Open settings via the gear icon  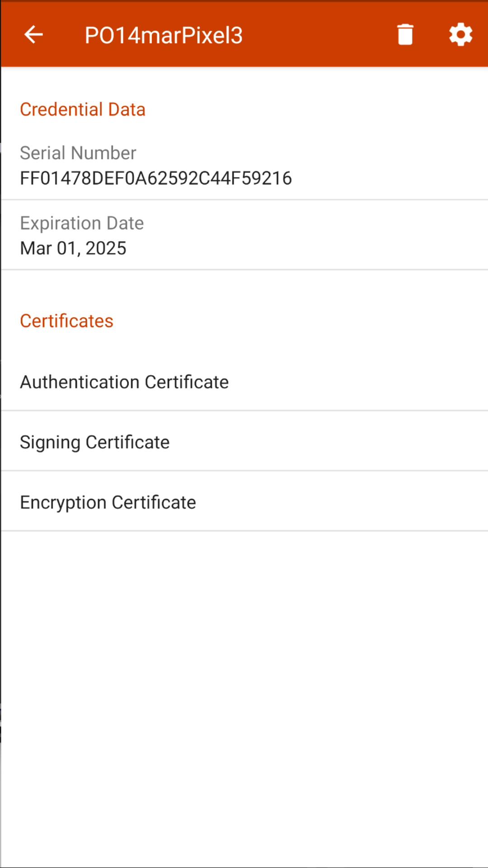(461, 34)
